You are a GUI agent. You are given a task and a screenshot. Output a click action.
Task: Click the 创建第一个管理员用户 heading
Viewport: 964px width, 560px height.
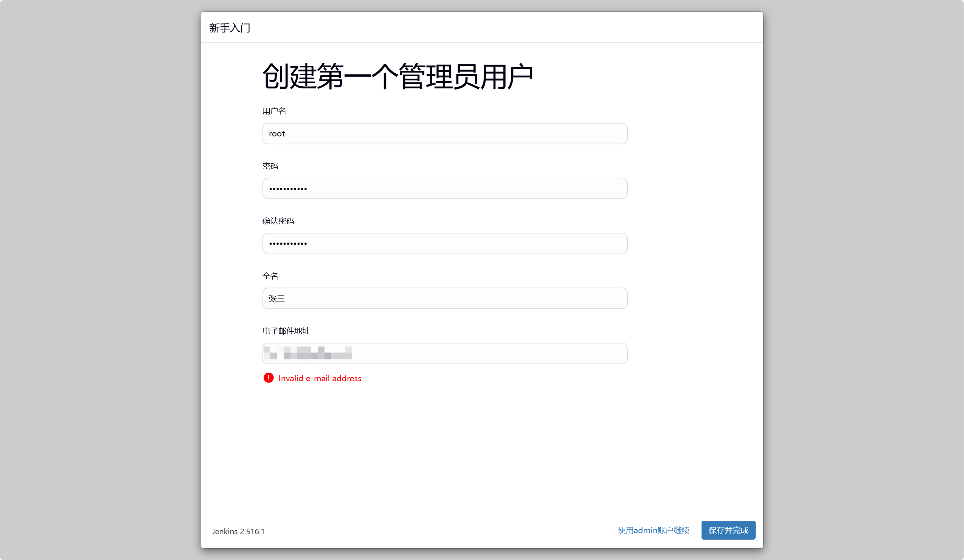(397, 76)
